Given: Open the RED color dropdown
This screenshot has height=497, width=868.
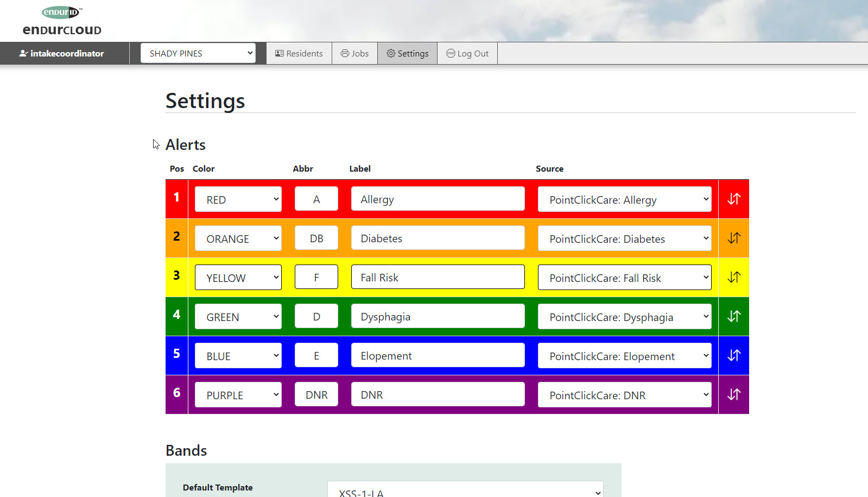Looking at the screenshot, I should pyautogui.click(x=238, y=199).
